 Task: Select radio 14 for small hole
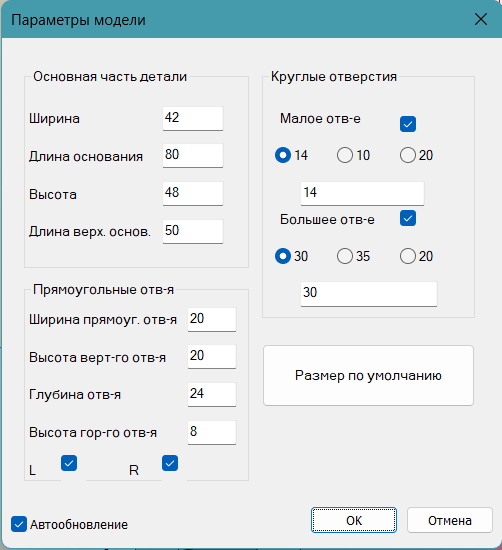pyautogui.click(x=283, y=155)
